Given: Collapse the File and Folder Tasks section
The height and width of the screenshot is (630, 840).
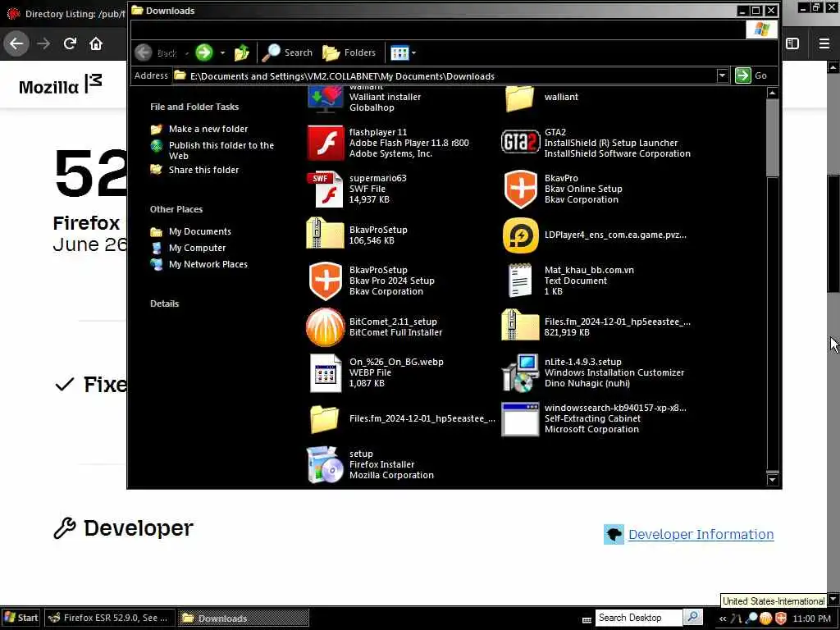Looking at the screenshot, I should tap(194, 107).
